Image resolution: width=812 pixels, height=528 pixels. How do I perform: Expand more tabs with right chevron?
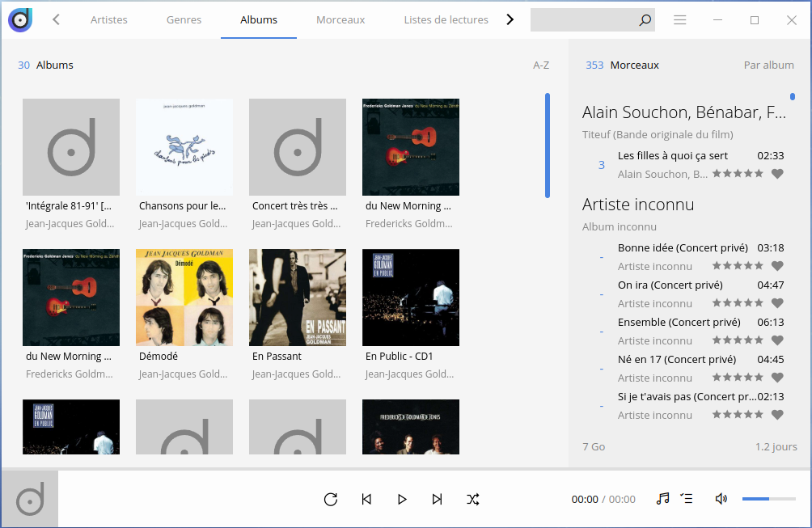pyautogui.click(x=510, y=19)
